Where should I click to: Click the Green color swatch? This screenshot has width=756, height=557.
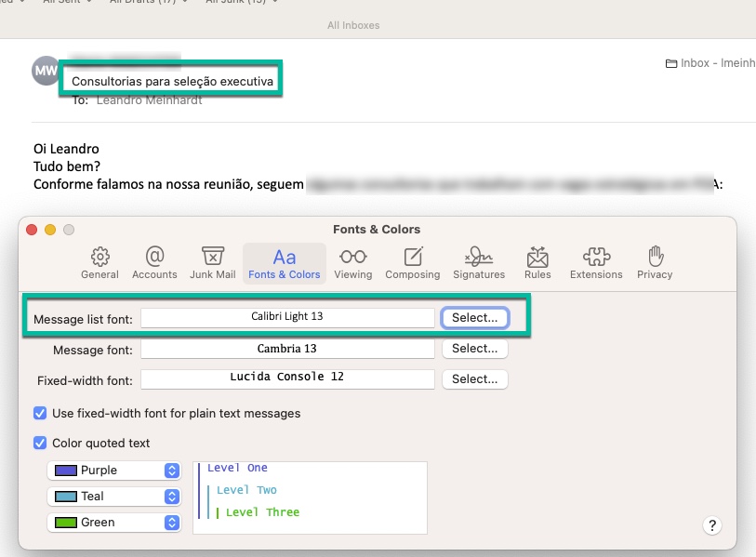66,523
